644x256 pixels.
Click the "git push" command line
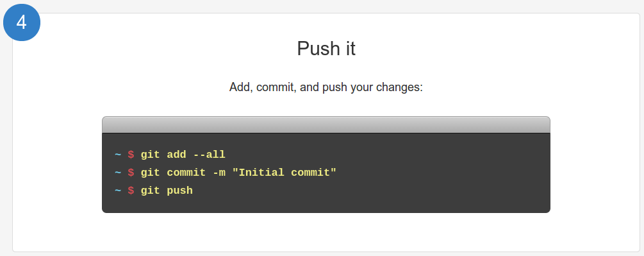coord(167,191)
